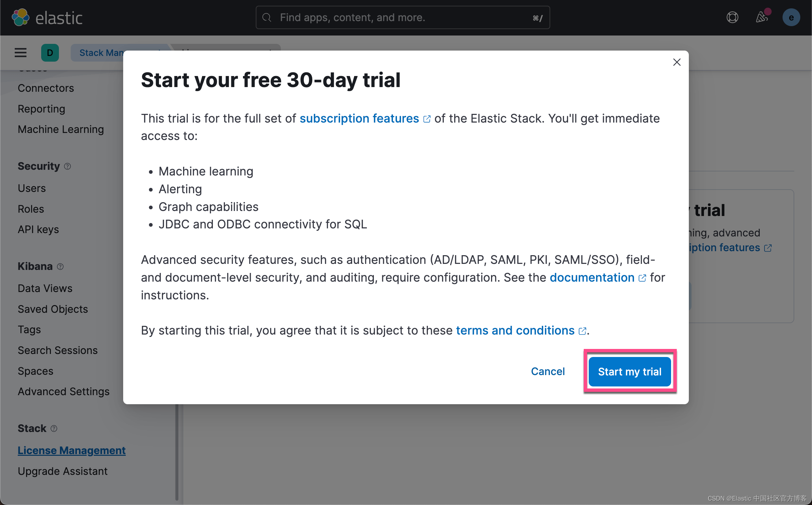This screenshot has width=812, height=505.
Task: Open API keys under Security
Action: (x=38, y=229)
